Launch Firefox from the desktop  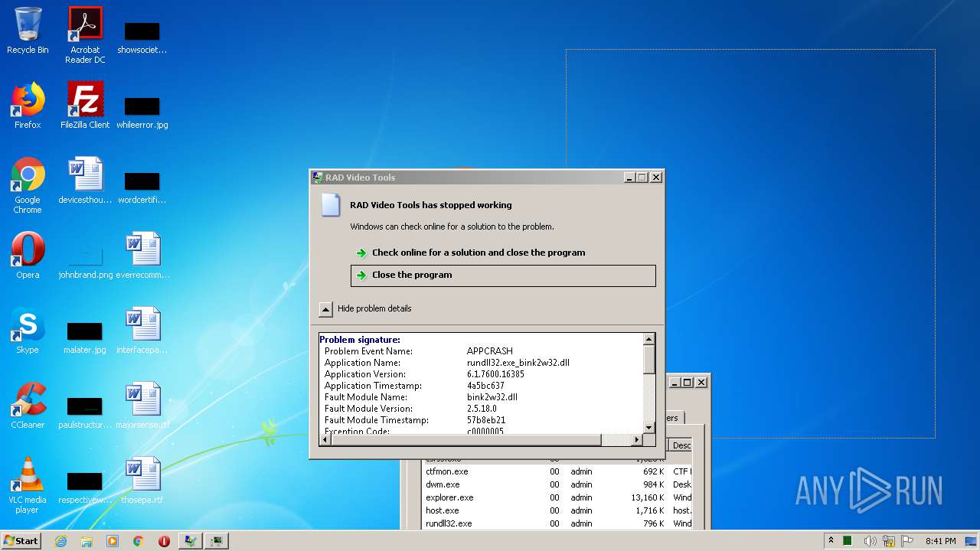coord(28,106)
